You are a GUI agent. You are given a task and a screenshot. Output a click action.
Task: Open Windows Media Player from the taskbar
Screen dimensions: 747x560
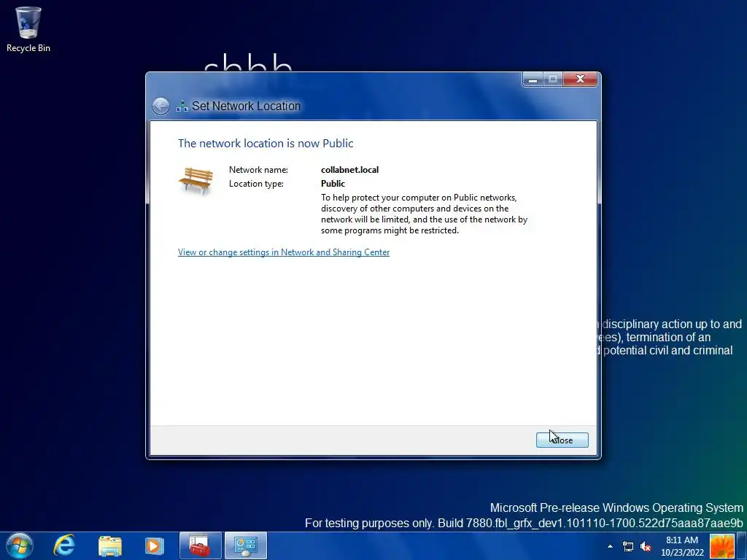tap(154, 545)
